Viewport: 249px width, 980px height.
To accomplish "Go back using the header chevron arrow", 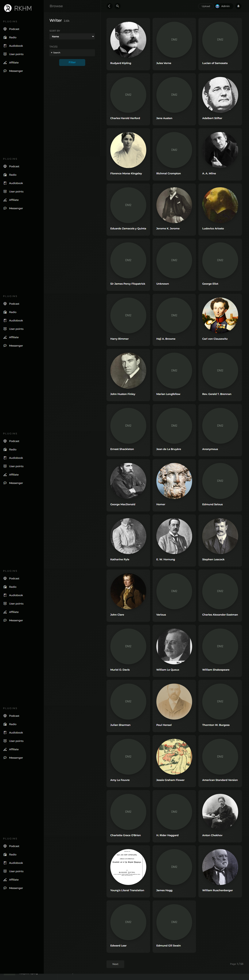I will [x=109, y=6].
